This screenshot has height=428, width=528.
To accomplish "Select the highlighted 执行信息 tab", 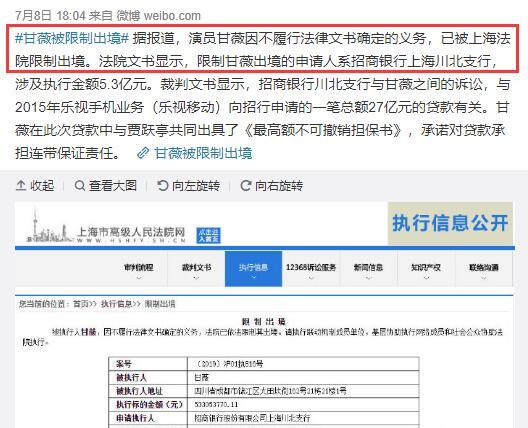I will (253, 269).
